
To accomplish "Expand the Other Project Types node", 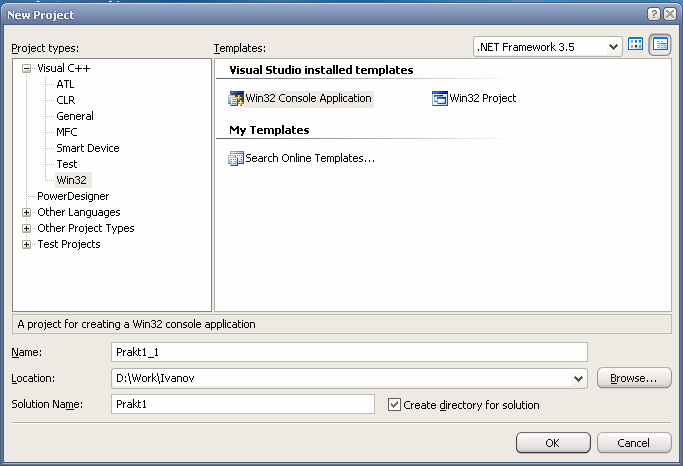I will tap(27, 229).
